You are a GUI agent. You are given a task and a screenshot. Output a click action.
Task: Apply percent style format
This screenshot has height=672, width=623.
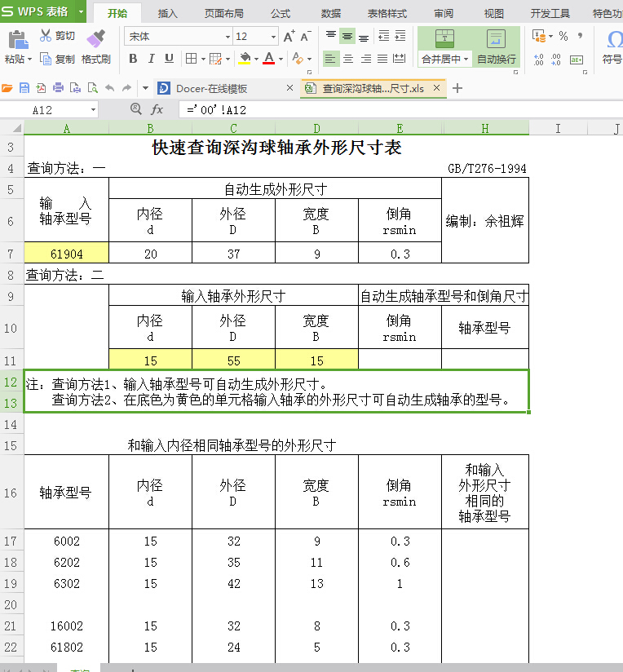[563, 36]
